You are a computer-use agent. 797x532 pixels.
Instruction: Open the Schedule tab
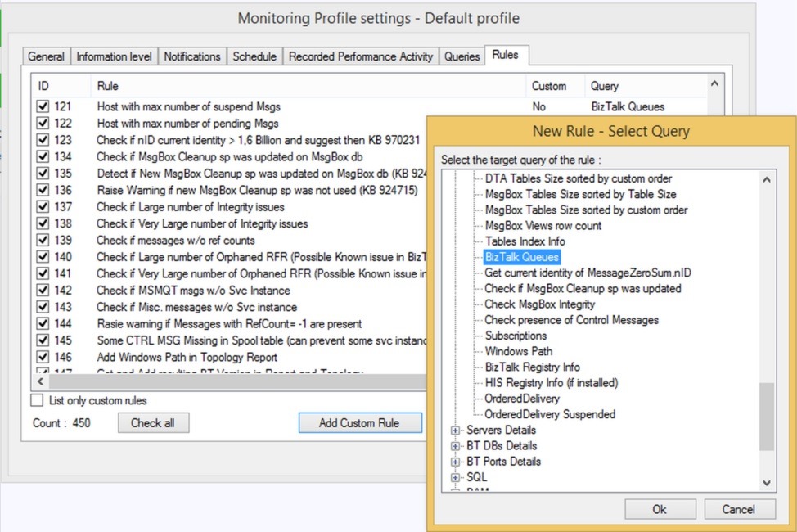pyautogui.click(x=254, y=56)
